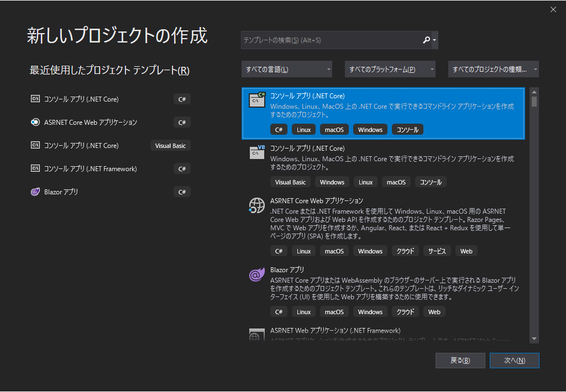
Task: Click C# badge beside recent ASP.NET Core Web
Action: click(182, 122)
